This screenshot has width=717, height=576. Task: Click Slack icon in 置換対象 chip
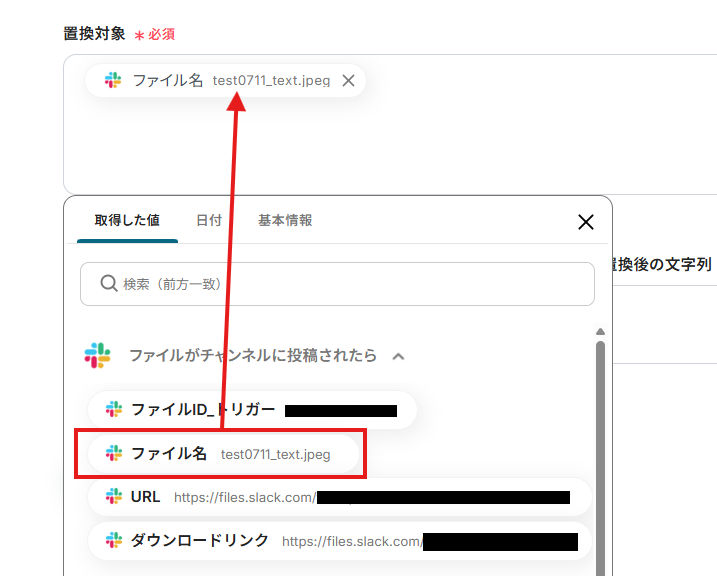(113, 80)
